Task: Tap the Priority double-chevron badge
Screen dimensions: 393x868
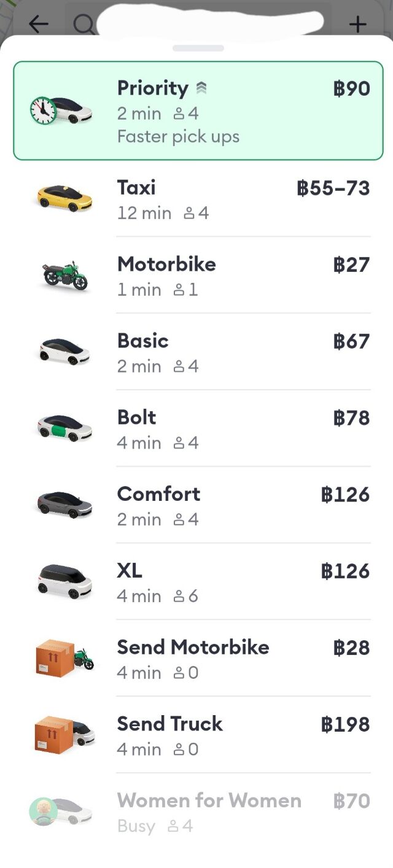Action: point(201,89)
